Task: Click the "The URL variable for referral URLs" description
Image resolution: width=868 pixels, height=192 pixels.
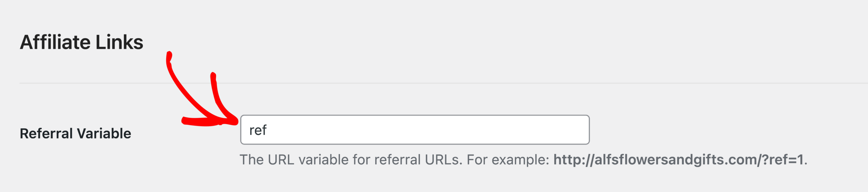Action: pyautogui.click(x=351, y=160)
